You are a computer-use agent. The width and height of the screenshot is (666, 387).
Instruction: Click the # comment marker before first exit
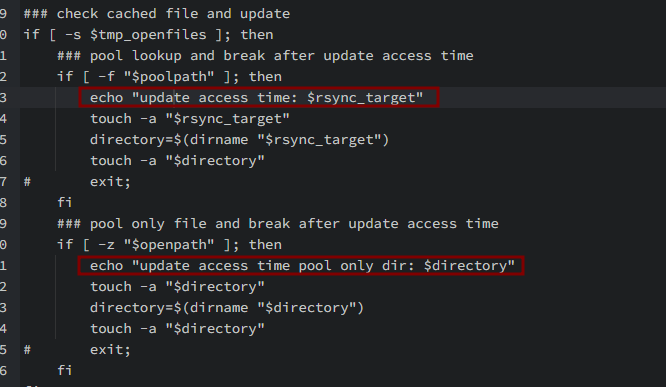[x=27, y=182]
